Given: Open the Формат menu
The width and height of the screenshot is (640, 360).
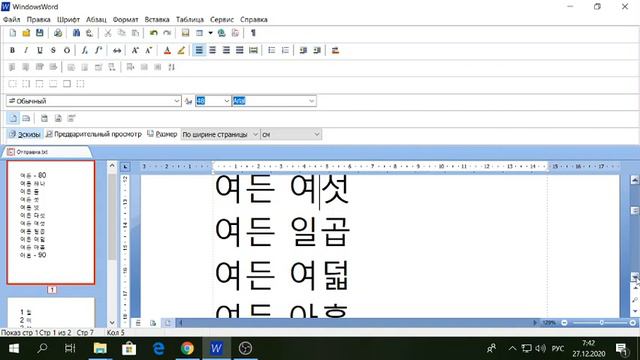Looking at the screenshot, I should click(125, 20).
